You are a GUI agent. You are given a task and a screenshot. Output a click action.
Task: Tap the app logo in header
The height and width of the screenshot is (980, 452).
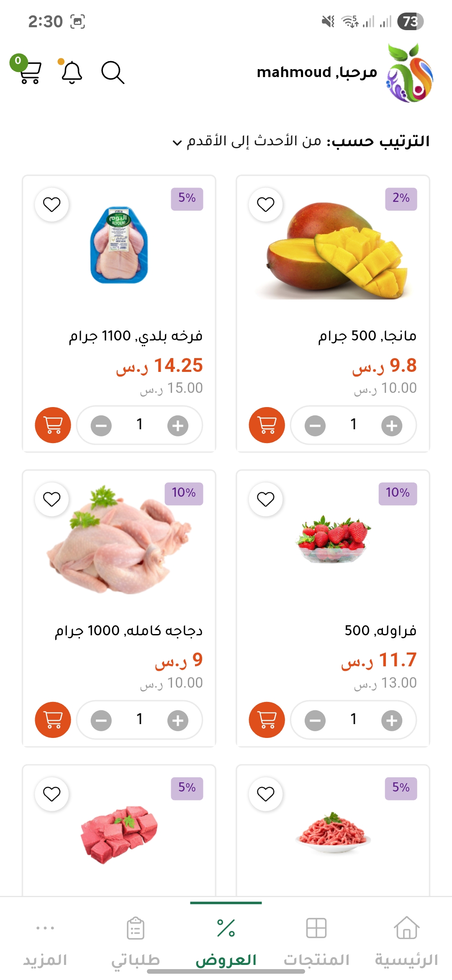(x=409, y=73)
